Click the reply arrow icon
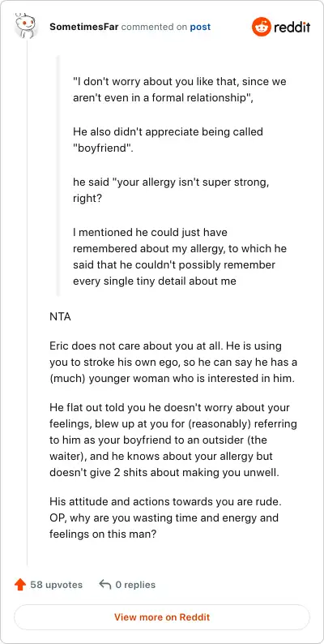 point(105,585)
